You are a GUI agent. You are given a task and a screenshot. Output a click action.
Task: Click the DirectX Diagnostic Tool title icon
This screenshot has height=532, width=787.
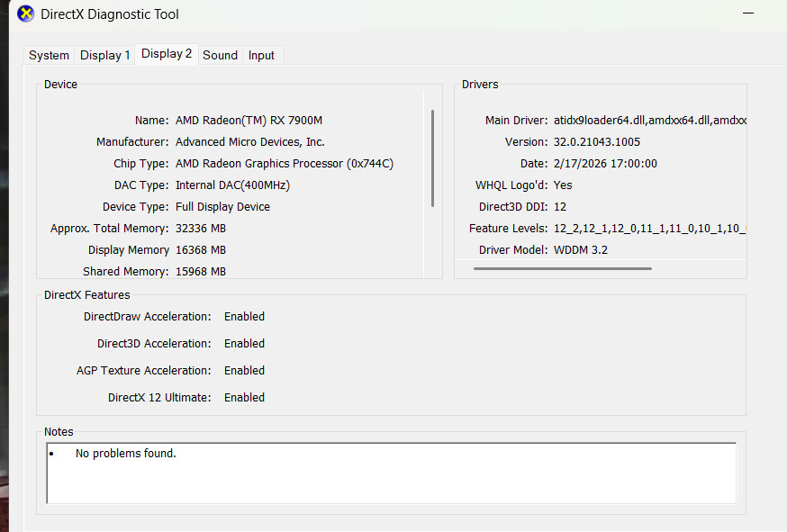click(x=25, y=14)
